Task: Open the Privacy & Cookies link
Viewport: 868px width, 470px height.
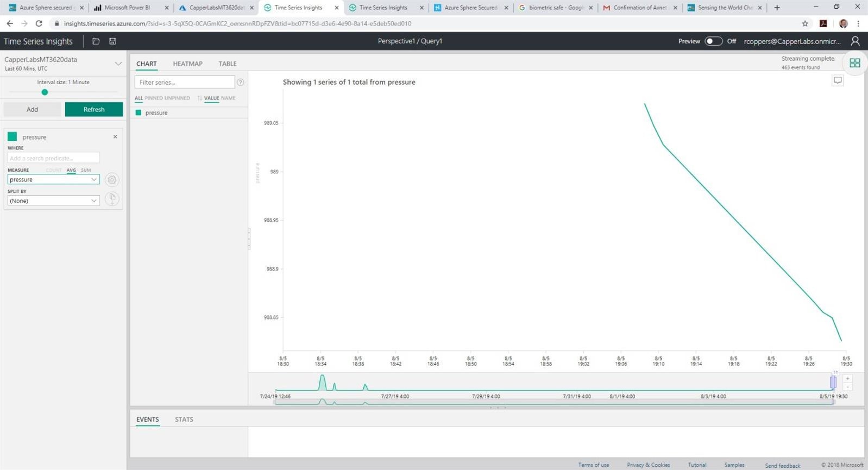Action: point(649,465)
